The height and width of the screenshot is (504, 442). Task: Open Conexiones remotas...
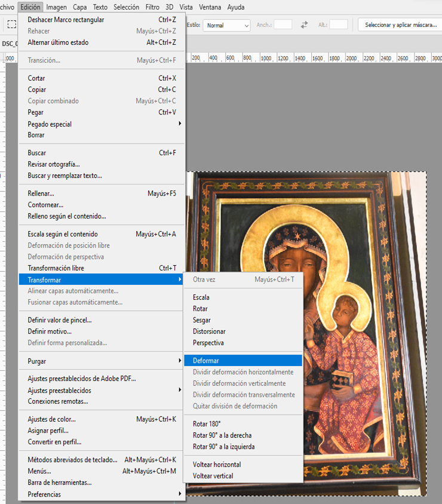point(102,401)
